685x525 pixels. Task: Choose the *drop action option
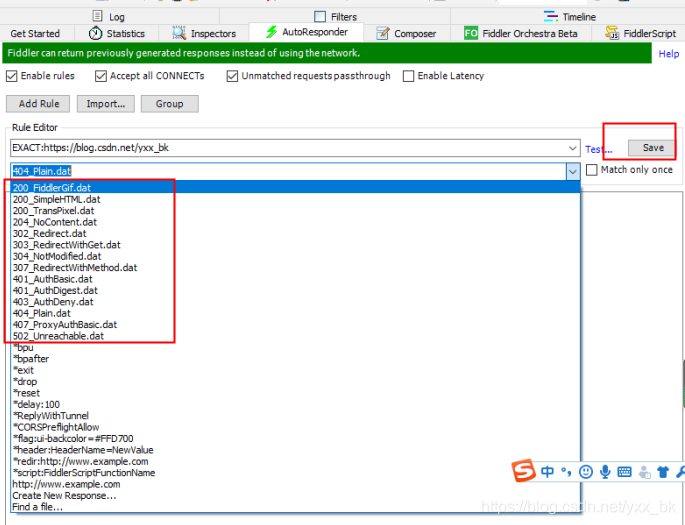coord(296,381)
